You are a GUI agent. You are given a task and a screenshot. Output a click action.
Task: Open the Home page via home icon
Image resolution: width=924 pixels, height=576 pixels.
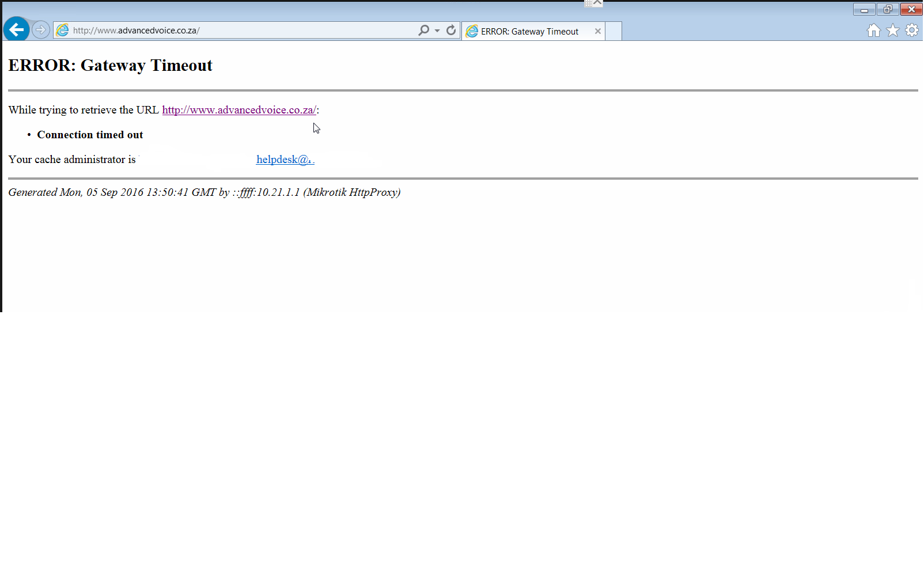tap(873, 31)
